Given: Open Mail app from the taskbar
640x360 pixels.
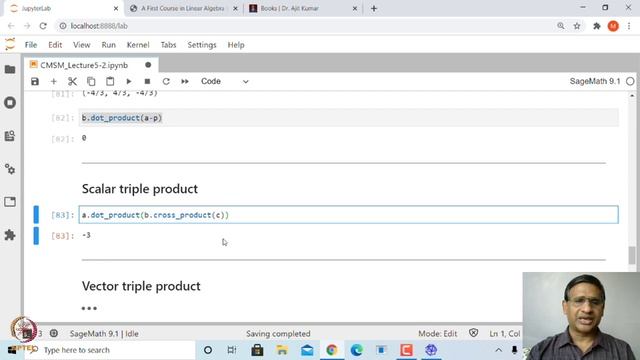Looking at the screenshot, I should [x=307, y=350].
